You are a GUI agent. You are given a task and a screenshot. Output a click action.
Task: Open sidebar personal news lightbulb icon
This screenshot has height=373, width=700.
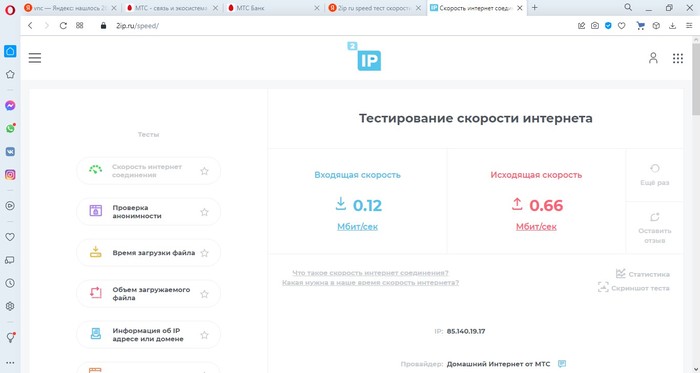pos(10,338)
